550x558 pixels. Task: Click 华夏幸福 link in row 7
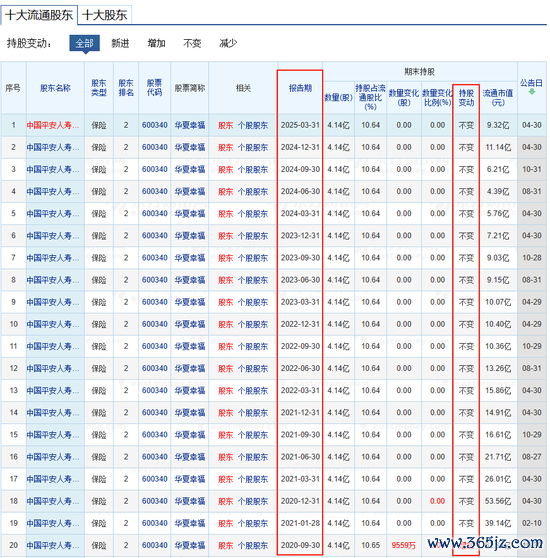coord(190,258)
